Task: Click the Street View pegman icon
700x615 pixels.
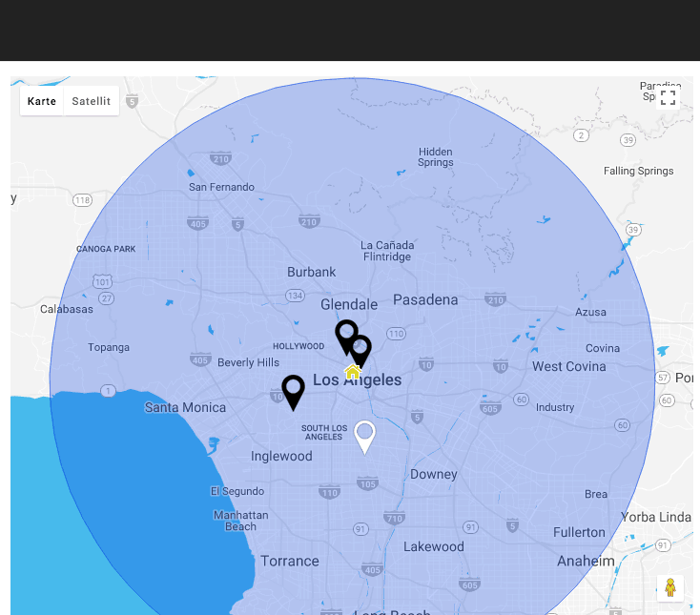Action: pyautogui.click(x=669, y=587)
